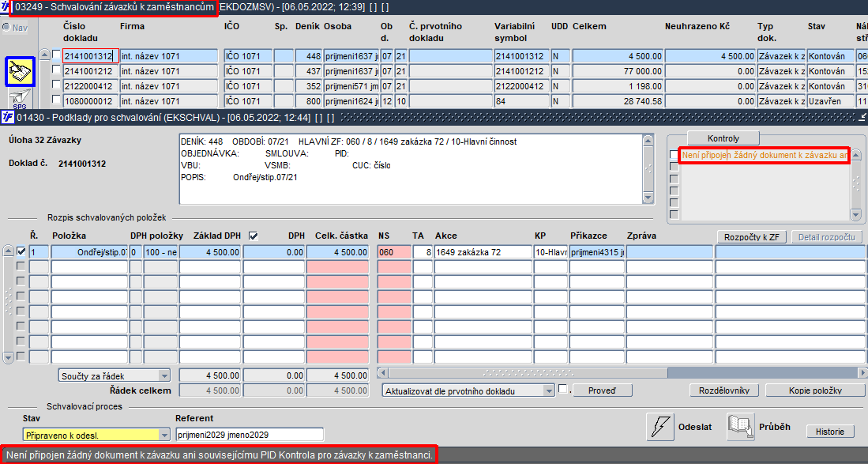Click the Akce field 1649 zakázka 72
The height and width of the screenshot is (464, 868).
(483, 252)
